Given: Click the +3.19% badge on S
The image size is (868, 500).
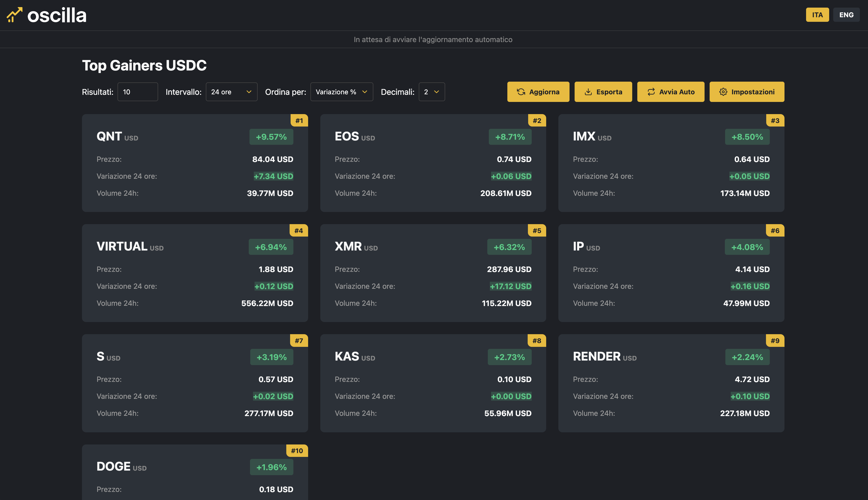Looking at the screenshot, I should pos(272,357).
